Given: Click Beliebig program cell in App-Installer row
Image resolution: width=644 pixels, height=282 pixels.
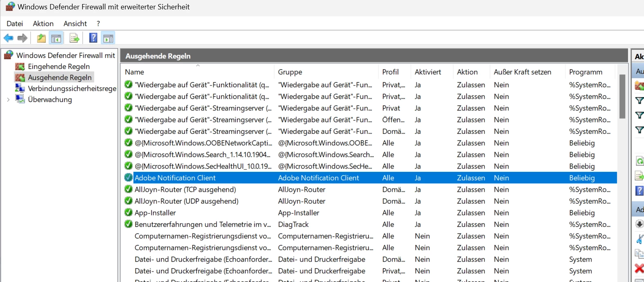Looking at the screenshot, I should click(582, 213).
